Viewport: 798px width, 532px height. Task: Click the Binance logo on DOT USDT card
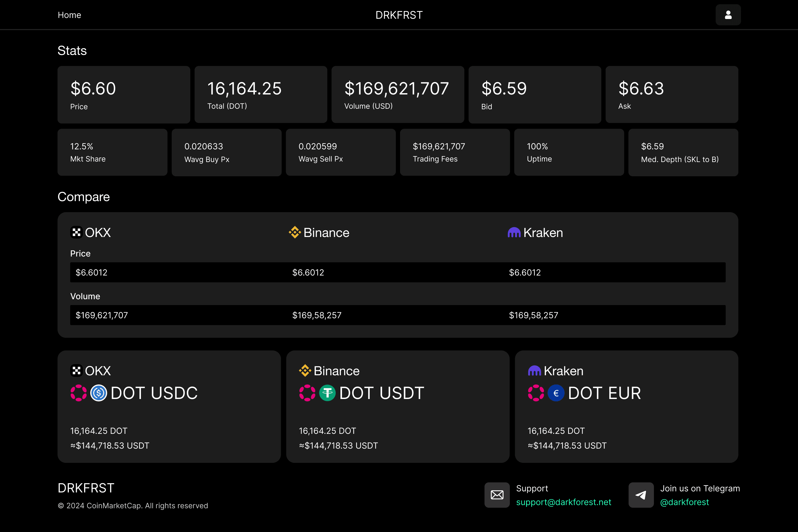tap(305, 370)
